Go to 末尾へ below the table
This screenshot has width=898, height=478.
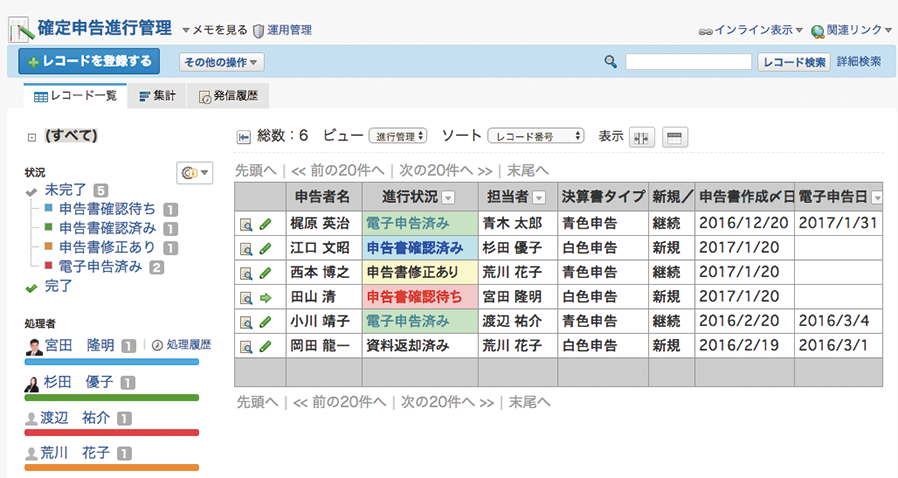pos(529,402)
